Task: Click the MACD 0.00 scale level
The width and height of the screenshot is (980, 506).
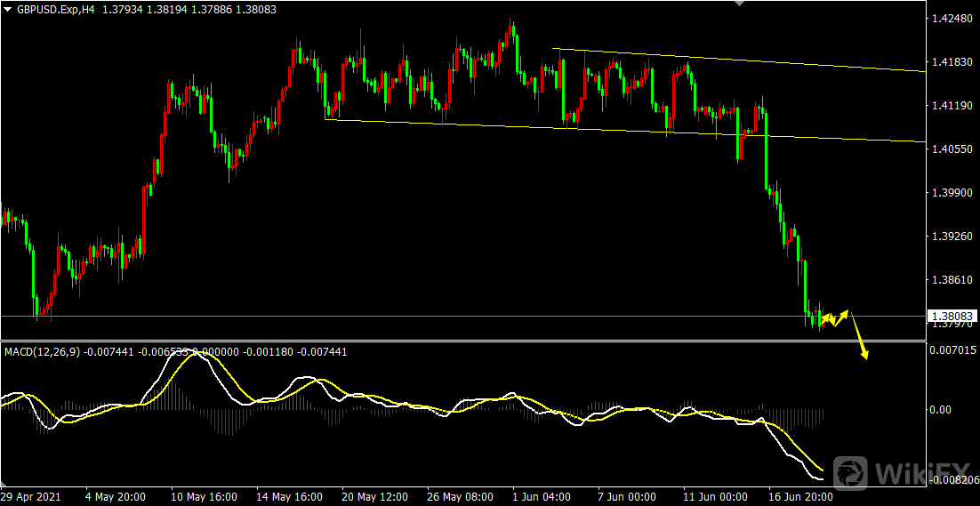Action: coord(941,410)
